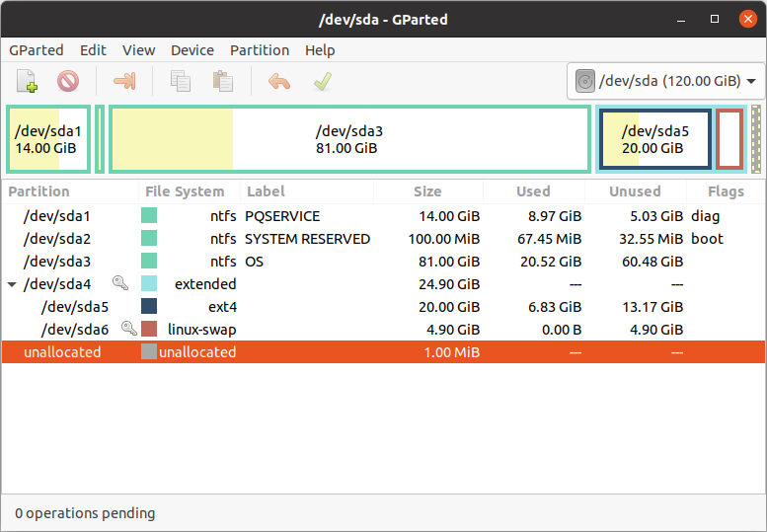This screenshot has width=767, height=532.
Task: Click the OS label of /dev/sda3
Action: click(254, 262)
